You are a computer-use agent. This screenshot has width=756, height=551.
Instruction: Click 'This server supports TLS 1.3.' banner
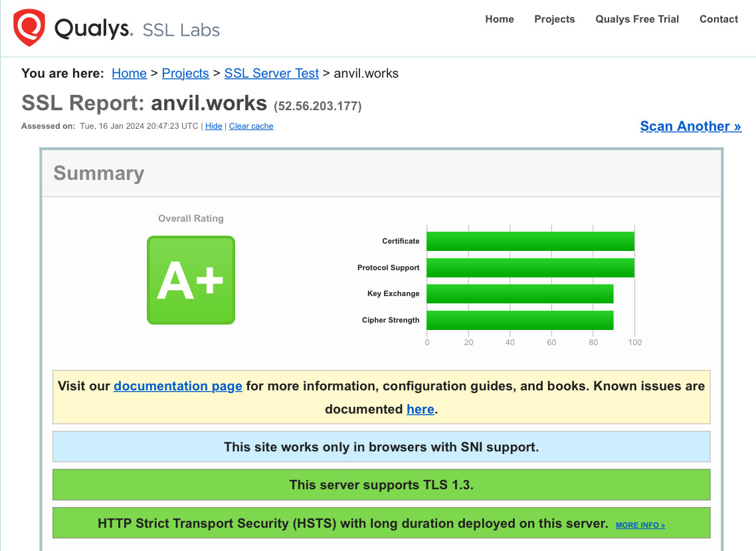click(x=381, y=485)
